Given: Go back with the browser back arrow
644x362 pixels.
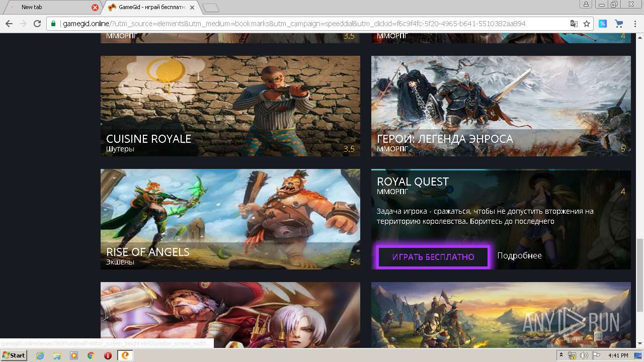Looking at the screenshot, I should (x=9, y=24).
